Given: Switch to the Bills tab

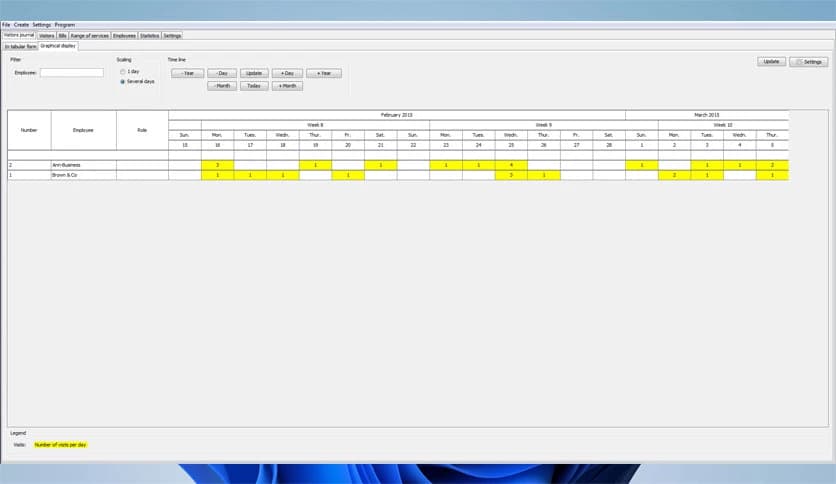Looking at the screenshot, I should click(62, 36).
